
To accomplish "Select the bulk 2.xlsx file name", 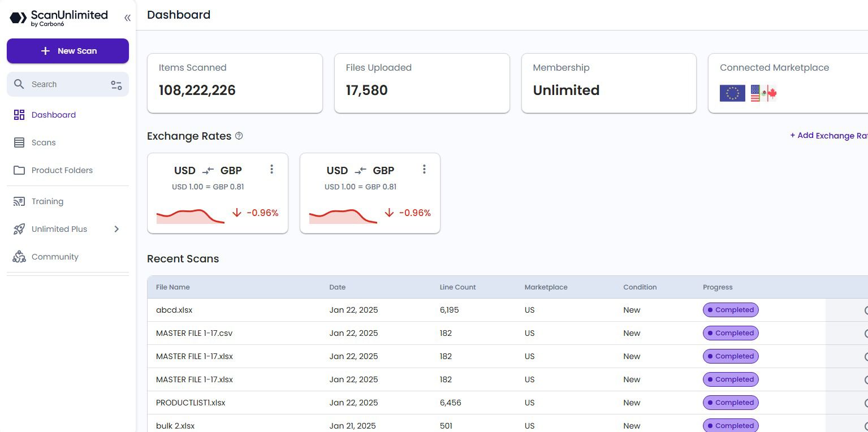I will 175,426.
